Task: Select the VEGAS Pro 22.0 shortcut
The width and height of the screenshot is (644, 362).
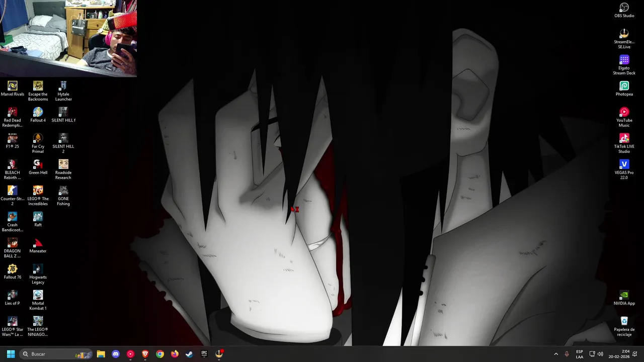Action: tap(624, 170)
